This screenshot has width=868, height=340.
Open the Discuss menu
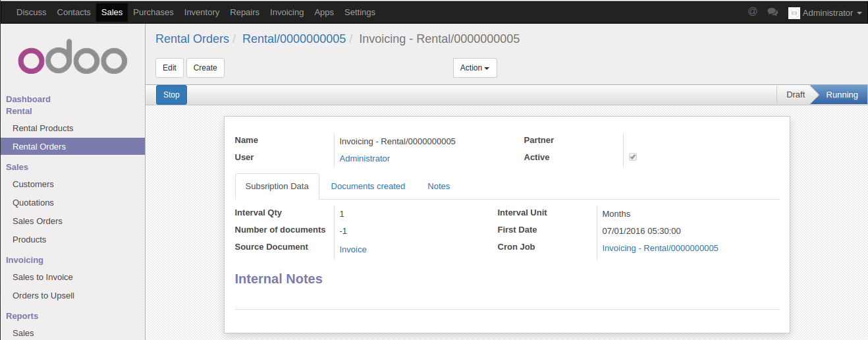[x=32, y=13]
